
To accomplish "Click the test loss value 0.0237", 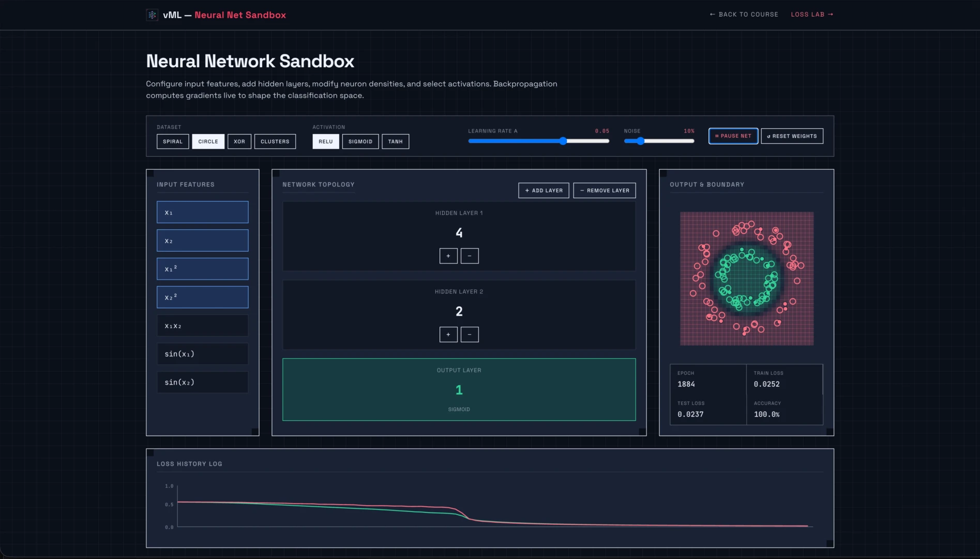I will point(690,414).
